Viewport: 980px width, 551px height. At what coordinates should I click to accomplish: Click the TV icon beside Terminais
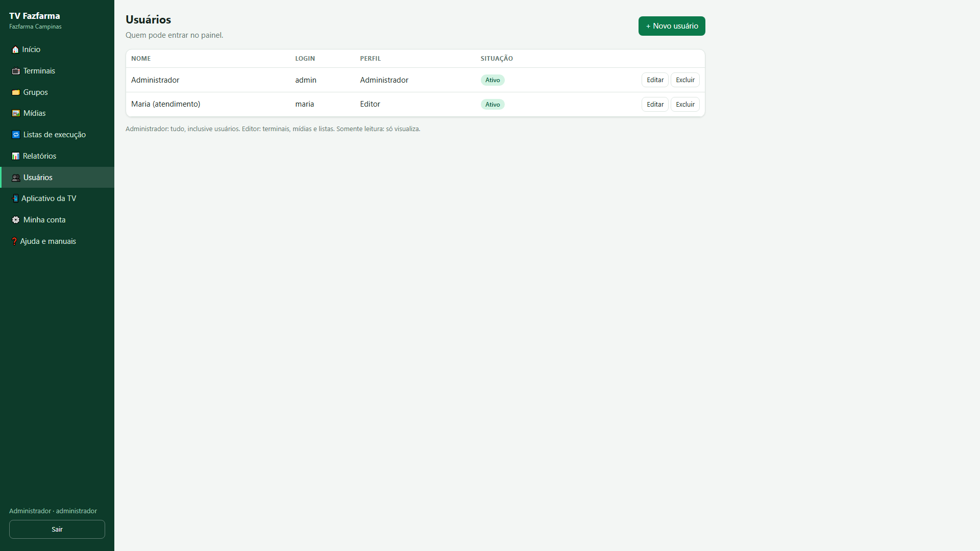16,71
